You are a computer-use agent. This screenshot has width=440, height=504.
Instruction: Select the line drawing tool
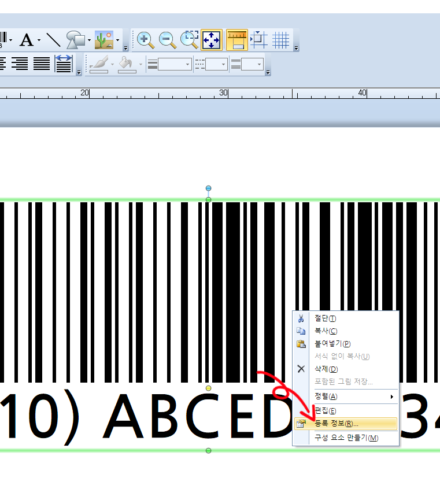point(53,40)
